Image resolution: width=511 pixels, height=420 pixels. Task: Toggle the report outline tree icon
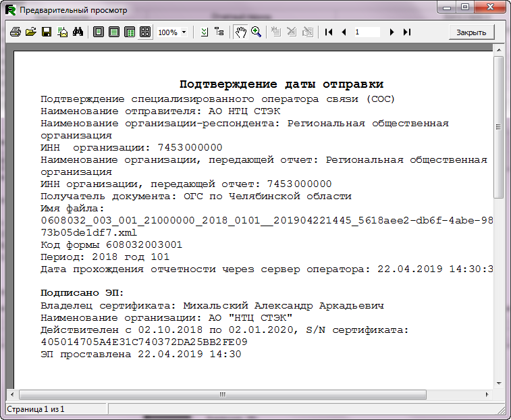tap(219, 32)
